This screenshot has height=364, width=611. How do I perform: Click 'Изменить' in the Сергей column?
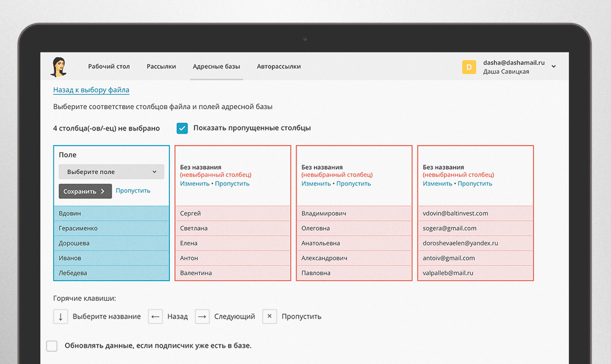pyautogui.click(x=195, y=184)
